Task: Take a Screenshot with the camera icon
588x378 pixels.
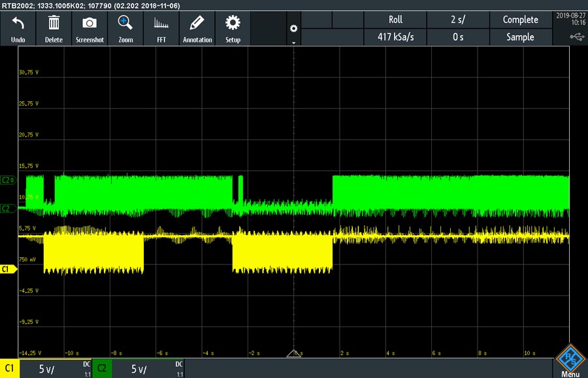Action: click(90, 29)
